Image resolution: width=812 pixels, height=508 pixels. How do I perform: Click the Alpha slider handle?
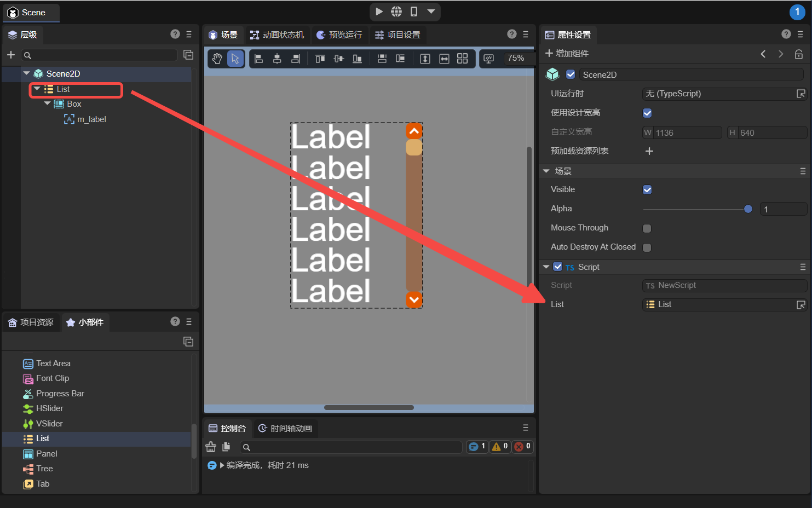tap(748, 209)
